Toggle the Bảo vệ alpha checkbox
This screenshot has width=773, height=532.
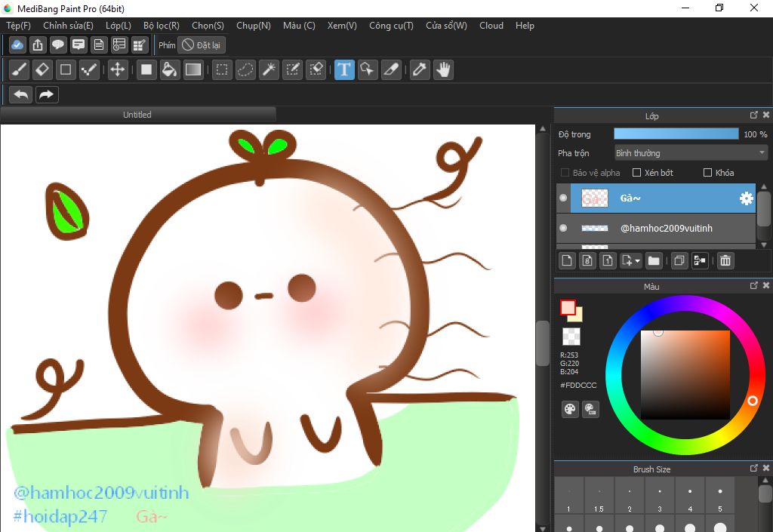pos(565,172)
